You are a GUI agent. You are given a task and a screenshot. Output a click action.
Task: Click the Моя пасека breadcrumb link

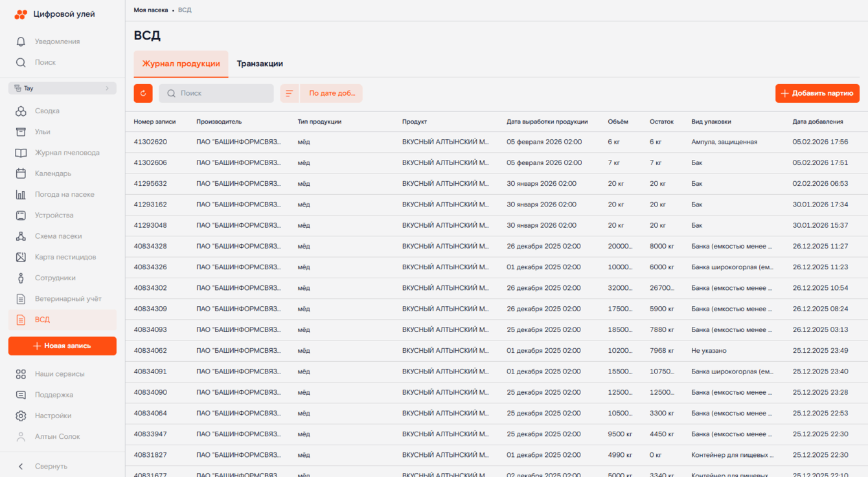[x=150, y=10]
